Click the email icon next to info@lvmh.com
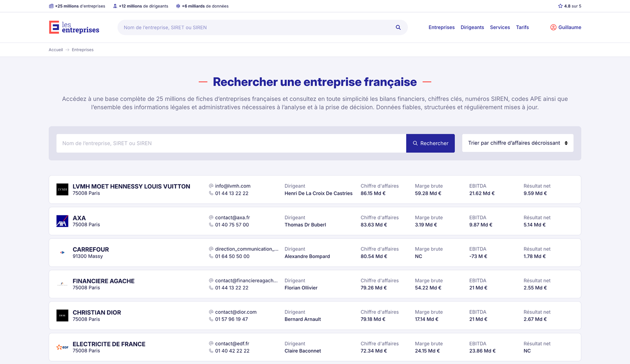 [x=211, y=186]
